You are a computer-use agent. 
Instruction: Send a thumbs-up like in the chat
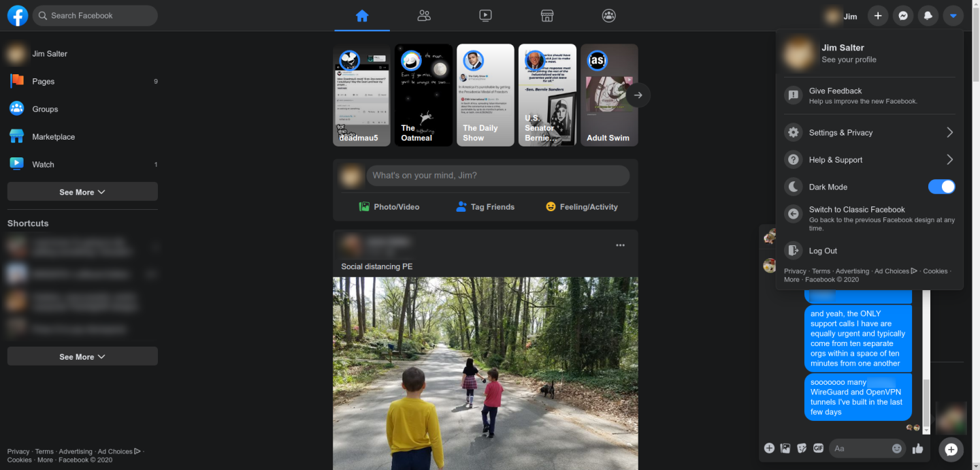click(x=917, y=448)
